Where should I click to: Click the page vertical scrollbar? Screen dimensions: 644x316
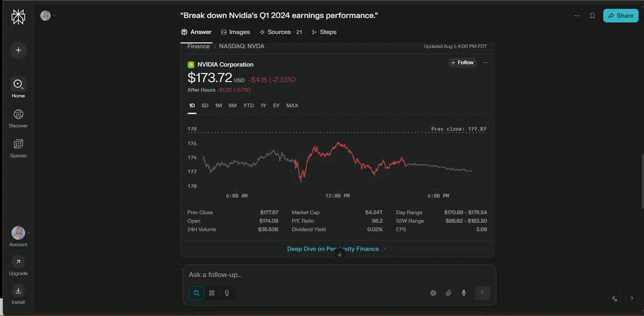pos(642,181)
